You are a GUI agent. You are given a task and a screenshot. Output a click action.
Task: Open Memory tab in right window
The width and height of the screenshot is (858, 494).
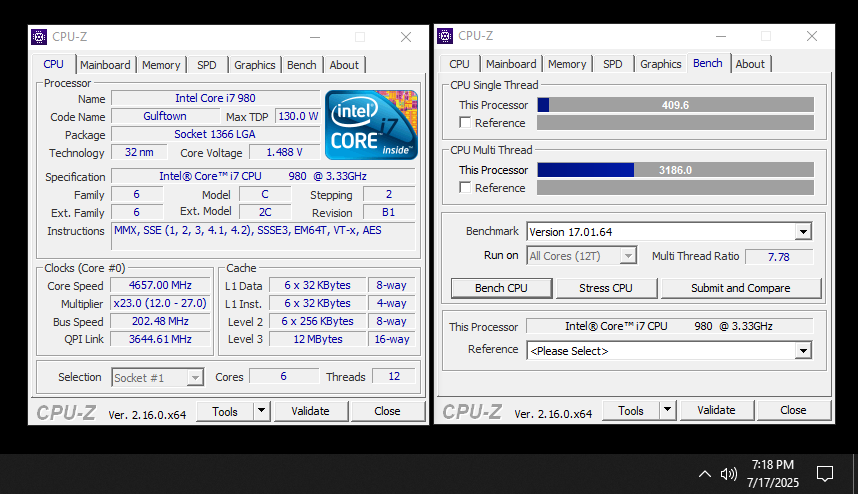pos(567,63)
